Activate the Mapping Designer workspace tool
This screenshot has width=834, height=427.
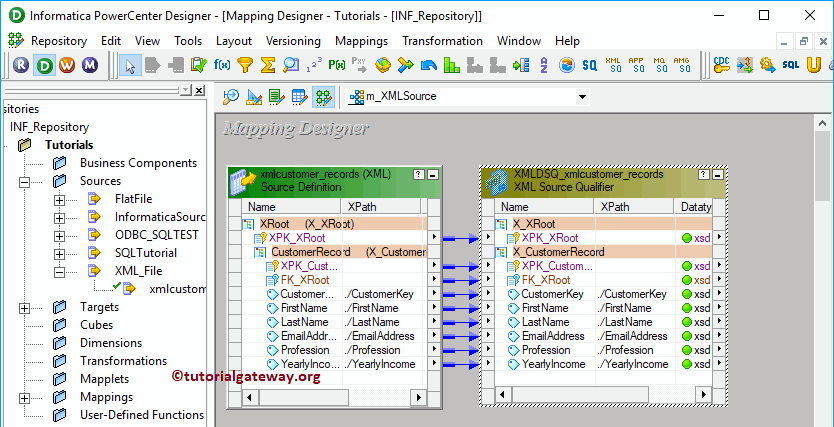point(323,96)
